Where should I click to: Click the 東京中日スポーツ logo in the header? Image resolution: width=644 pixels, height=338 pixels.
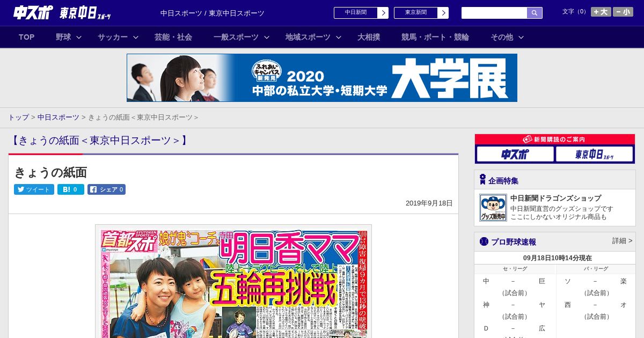point(85,13)
